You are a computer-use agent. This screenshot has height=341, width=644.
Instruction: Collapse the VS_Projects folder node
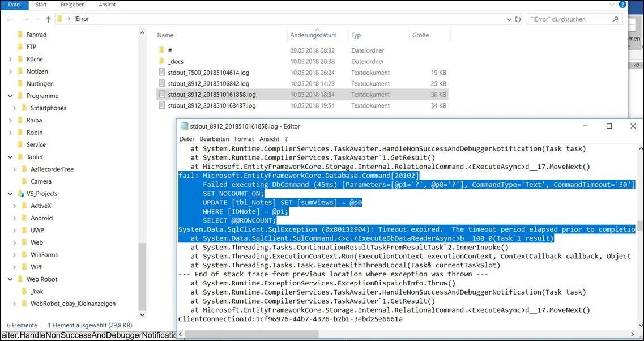10,194
